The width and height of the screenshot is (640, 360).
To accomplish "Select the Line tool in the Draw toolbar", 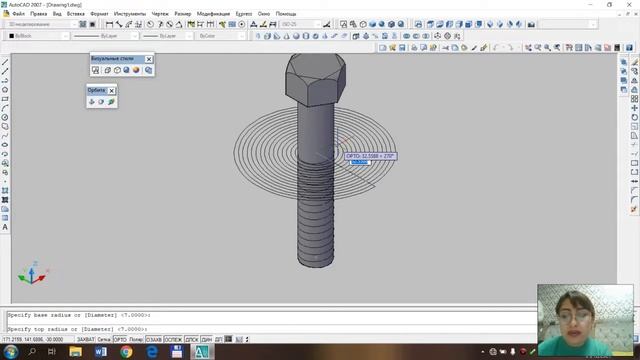I will click(x=5, y=62).
